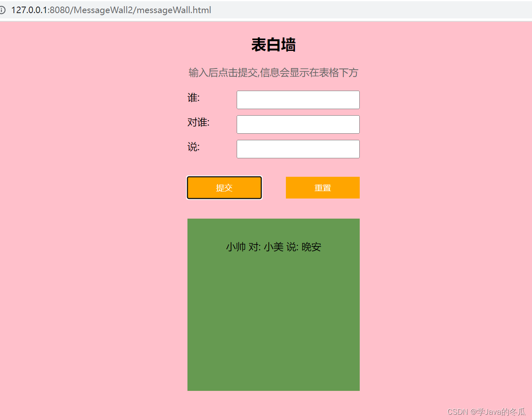Viewport: 532px width, 420px height.
Task: Focus the 说 input field
Action: point(298,149)
